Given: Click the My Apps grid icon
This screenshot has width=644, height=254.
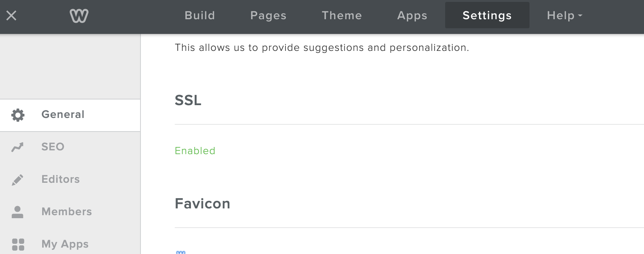Looking at the screenshot, I should [x=18, y=244].
